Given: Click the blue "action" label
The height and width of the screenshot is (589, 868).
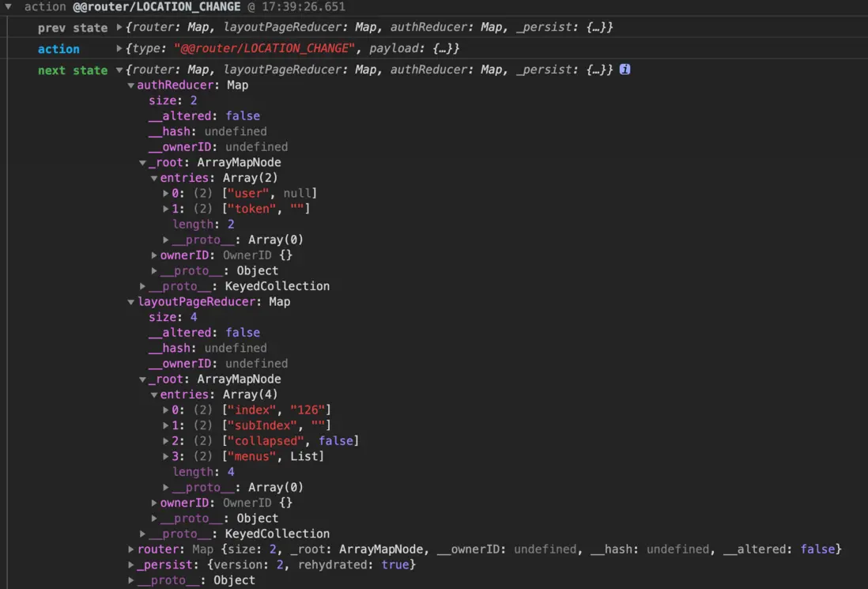Looking at the screenshot, I should point(58,49).
